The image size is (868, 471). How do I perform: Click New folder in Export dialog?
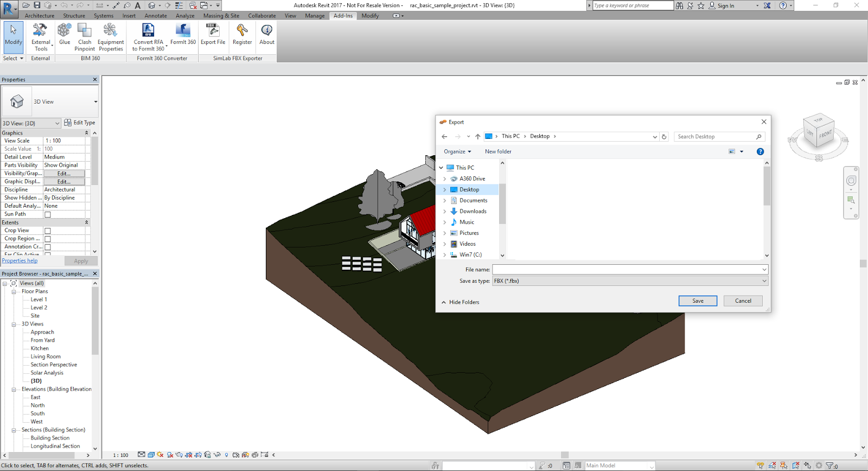[x=498, y=152]
